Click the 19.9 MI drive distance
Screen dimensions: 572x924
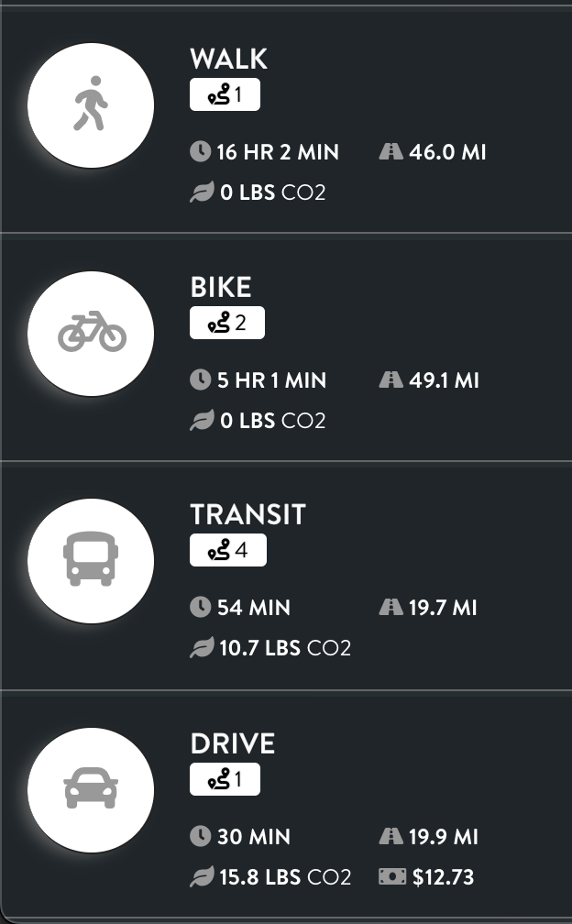pos(444,836)
